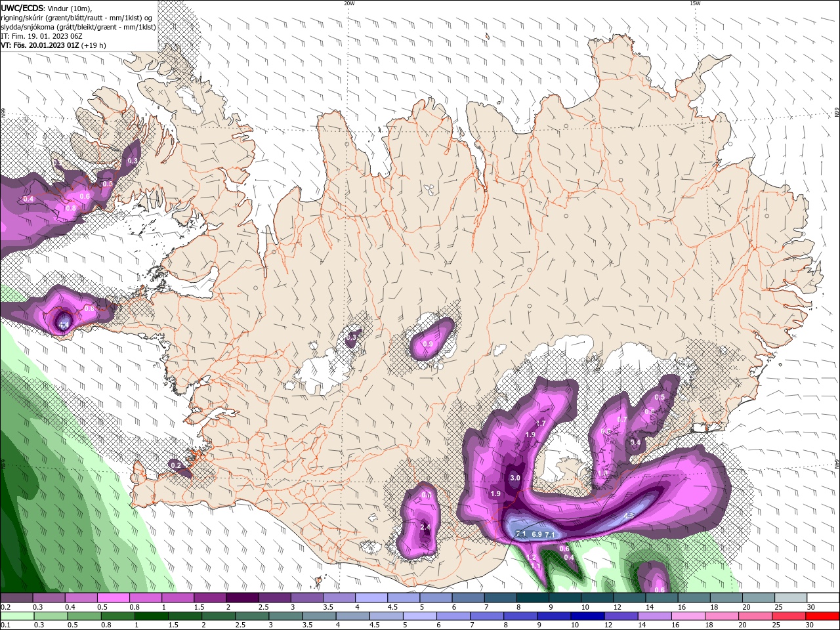Click the 'VT: Fös. 20.01.2023 01Z' valid time
Viewport: 840px width, 630px height.
click(x=40, y=45)
